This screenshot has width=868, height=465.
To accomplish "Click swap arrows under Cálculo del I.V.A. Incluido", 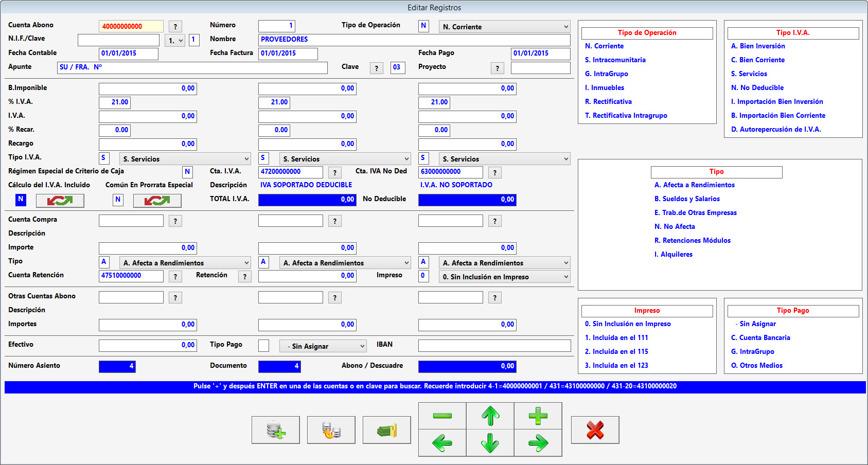I will [60, 200].
